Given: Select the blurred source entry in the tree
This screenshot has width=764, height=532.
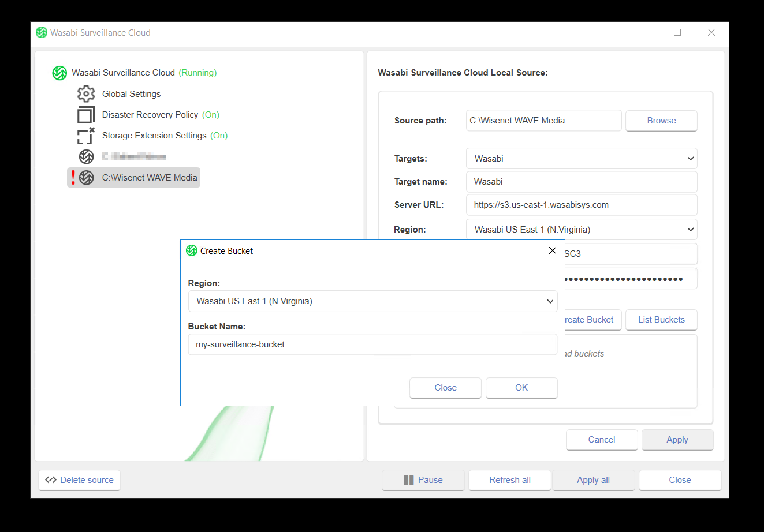Looking at the screenshot, I should pos(134,156).
